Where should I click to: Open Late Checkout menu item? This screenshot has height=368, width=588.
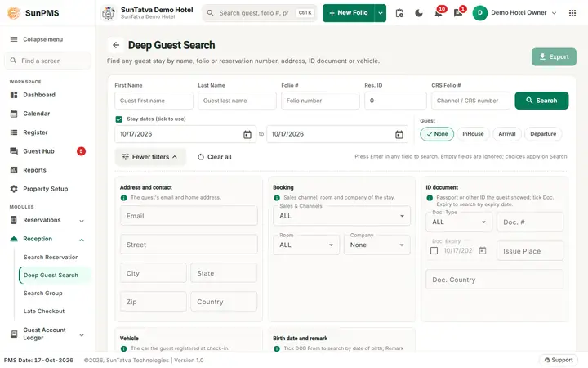click(44, 312)
